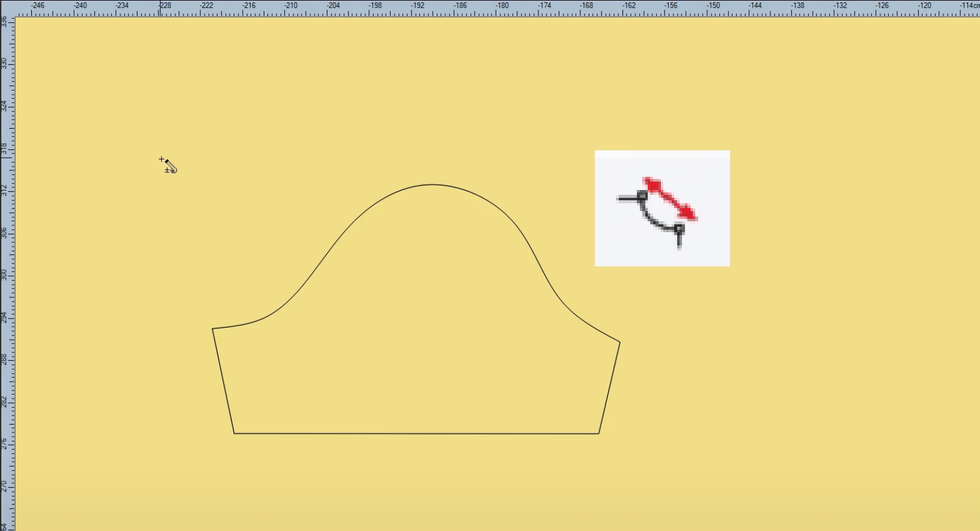Select the straight hem line of the sleeve
980x531 pixels.
(416, 434)
